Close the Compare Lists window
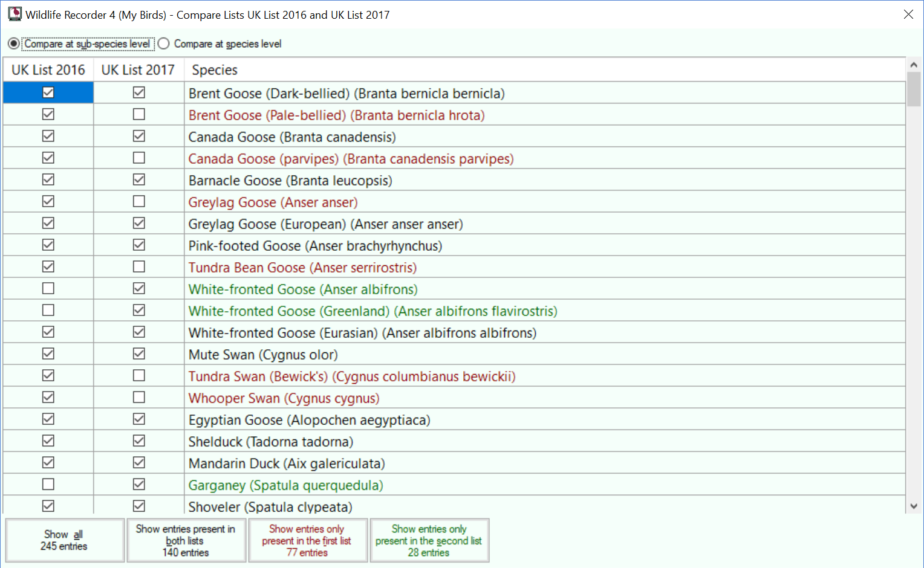The image size is (924, 568). [x=908, y=15]
